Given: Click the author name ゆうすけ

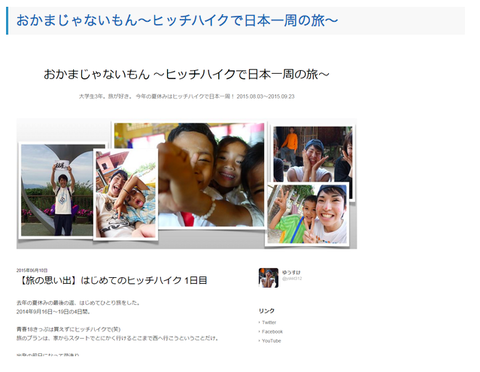Looking at the screenshot, I should (291, 272).
